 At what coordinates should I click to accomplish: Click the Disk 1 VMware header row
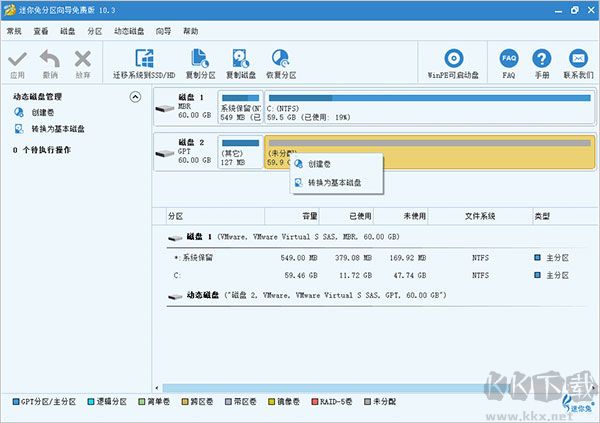tap(377, 237)
